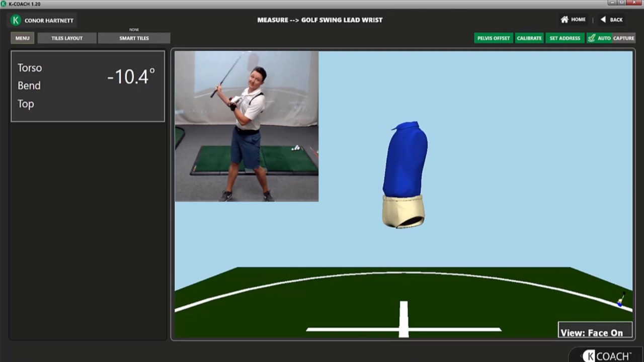Screen dimensions: 644x362
Task: Click the Conor Hartnett user name
Action: click(x=49, y=21)
